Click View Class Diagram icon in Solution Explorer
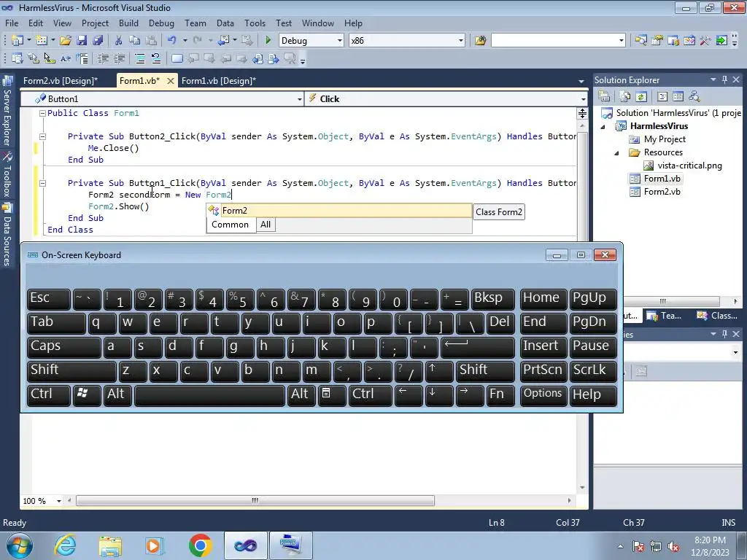 pyautogui.click(x=694, y=96)
